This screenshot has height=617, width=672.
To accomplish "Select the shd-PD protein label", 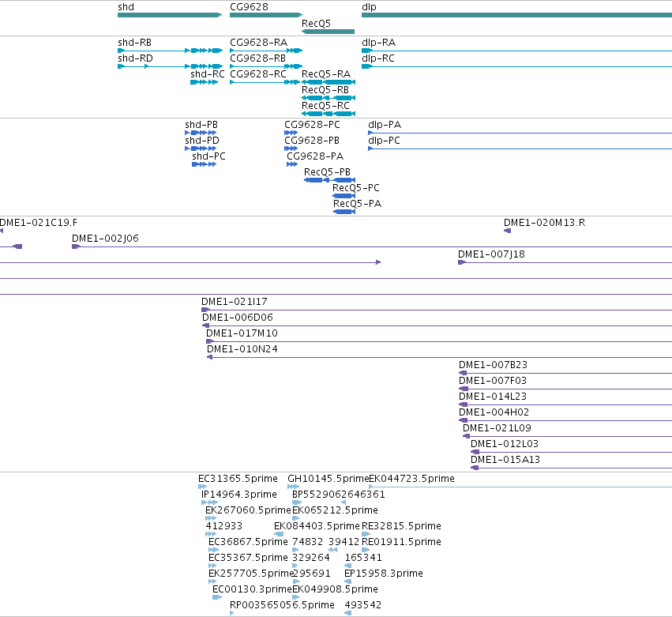I will tap(202, 141).
